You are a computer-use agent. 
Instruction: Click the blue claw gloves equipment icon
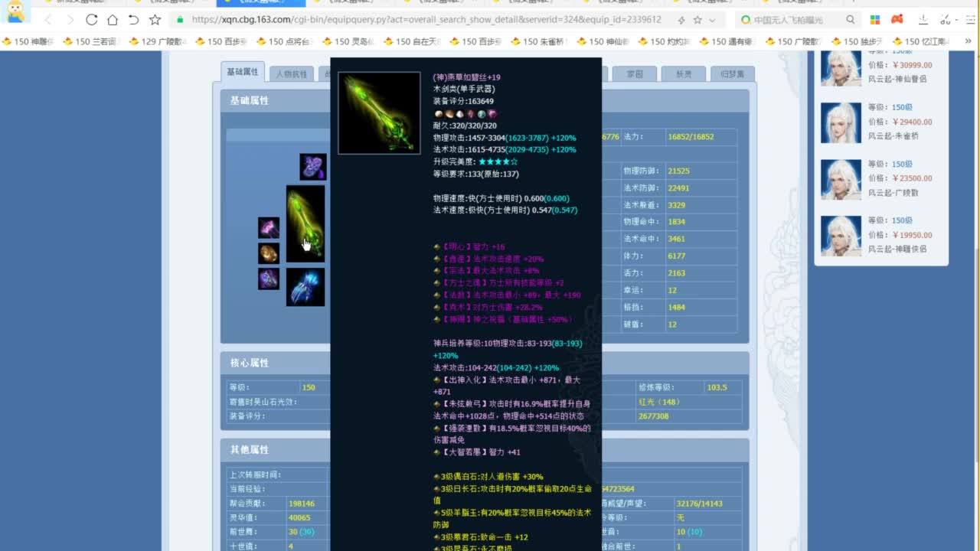click(305, 287)
